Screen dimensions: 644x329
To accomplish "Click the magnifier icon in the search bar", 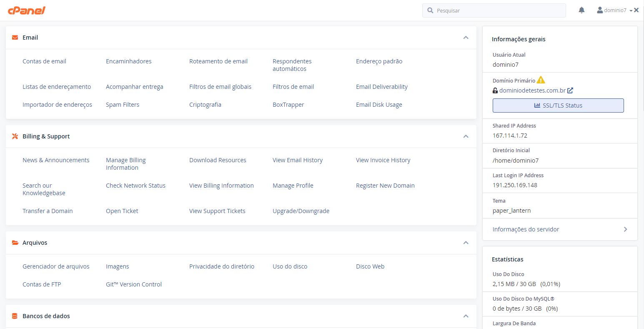I will 430,10.
